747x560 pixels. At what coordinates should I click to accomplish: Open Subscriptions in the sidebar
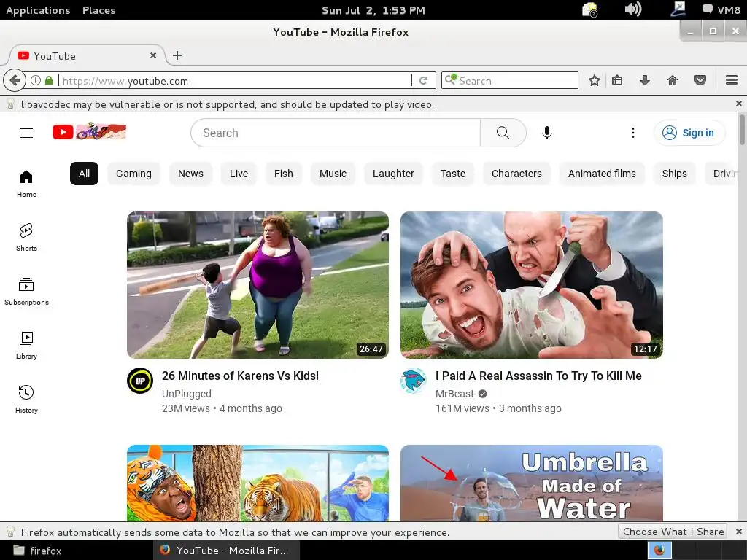(26, 292)
